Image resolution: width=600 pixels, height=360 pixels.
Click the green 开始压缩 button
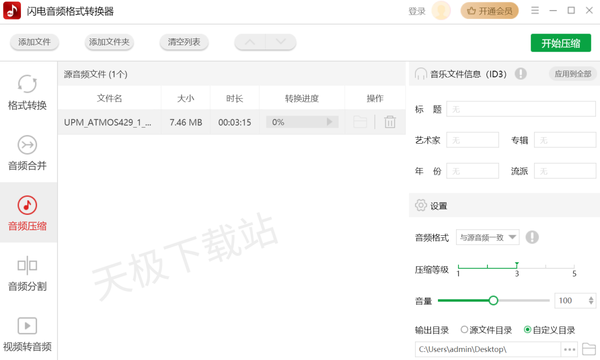click(561, 43)
